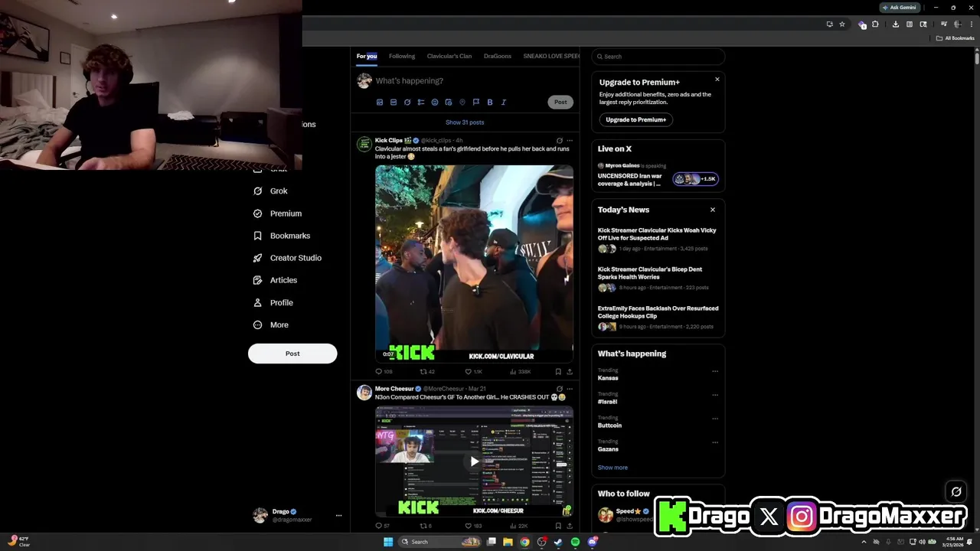Open ExtraEmily Backlash news story
The height and width of the screenshot is (551, 980).
(x=658, y=317)
